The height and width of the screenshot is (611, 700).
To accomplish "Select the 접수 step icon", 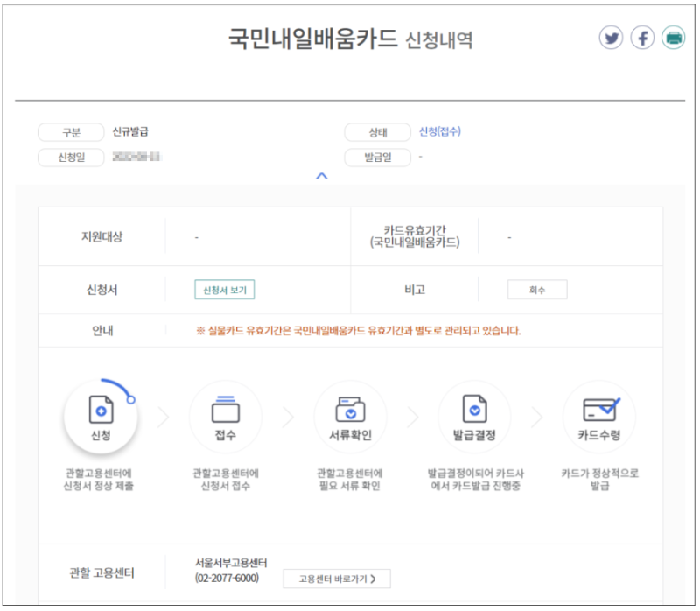I will point(226,417).
